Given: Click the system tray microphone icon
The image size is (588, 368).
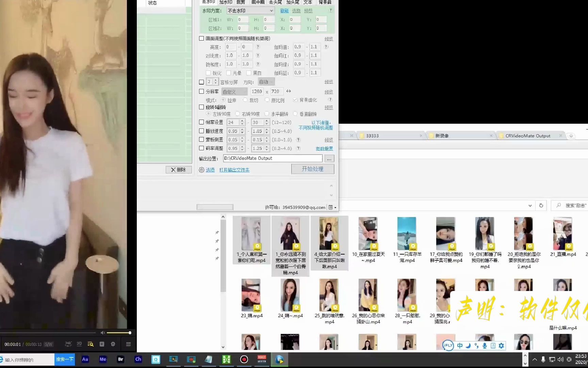Looking at the screenshot, I should click(x=543, y=359).
